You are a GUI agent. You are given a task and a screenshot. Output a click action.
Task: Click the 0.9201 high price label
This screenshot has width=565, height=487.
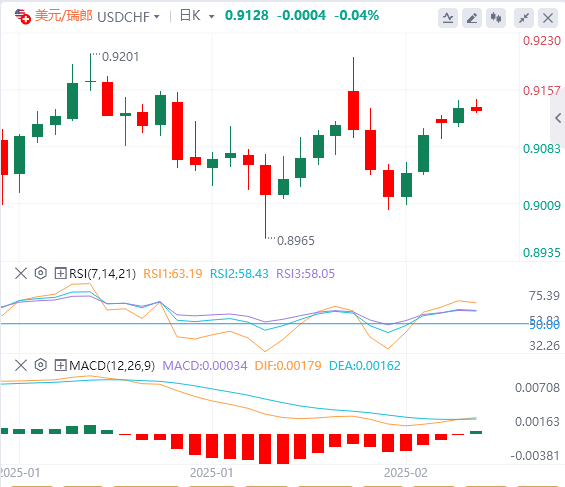click(120, 57)
